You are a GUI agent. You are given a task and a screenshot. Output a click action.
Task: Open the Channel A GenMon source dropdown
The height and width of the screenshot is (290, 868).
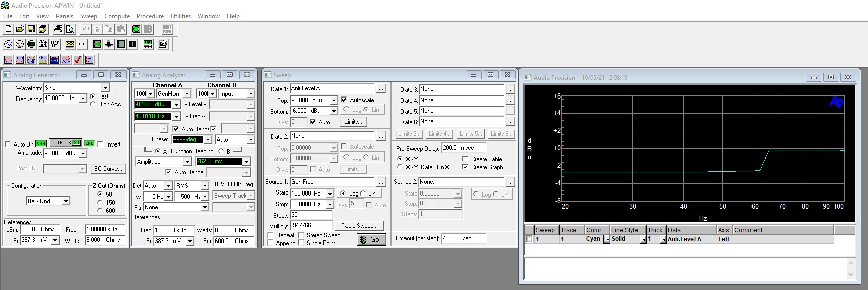187,94
